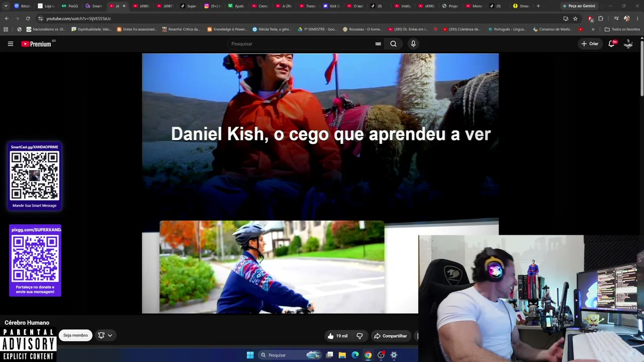
Task: Click the install app icon in address bar
Action: pos(566,19)
